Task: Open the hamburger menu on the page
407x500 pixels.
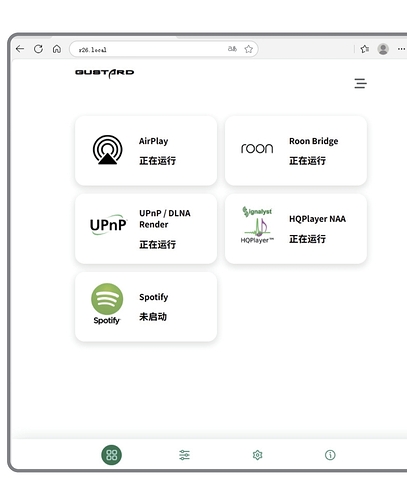Action: (x=360, y=83)
